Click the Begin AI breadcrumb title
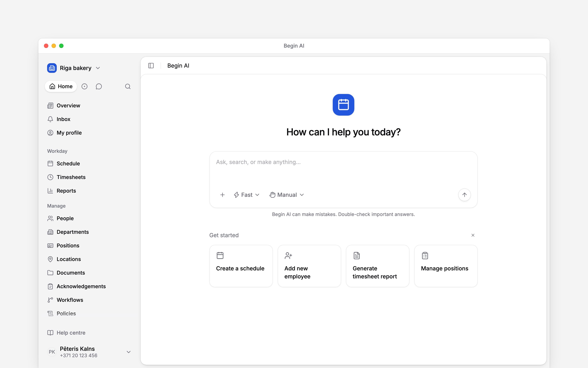Screen dimensions: 588x368 tap(178, 66)
